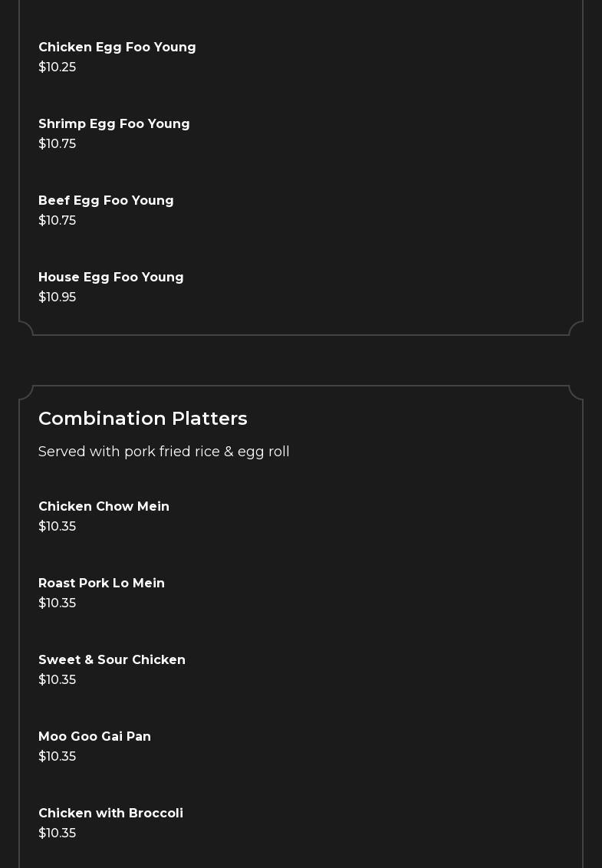Select the Chicken with Broccoli platter
Screen dimensions: 602x868
(110, 814)
